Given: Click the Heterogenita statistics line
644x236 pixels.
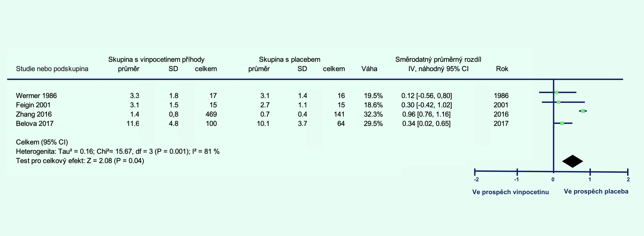Looking at the screenshot, I should click(118, 152).
